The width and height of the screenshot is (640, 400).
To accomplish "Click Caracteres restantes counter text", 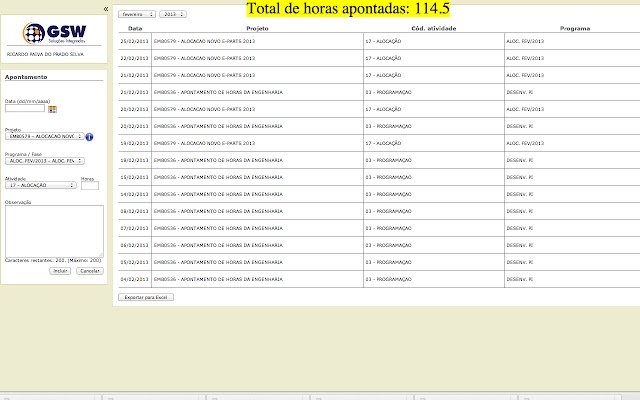I will tap(53, 260).
